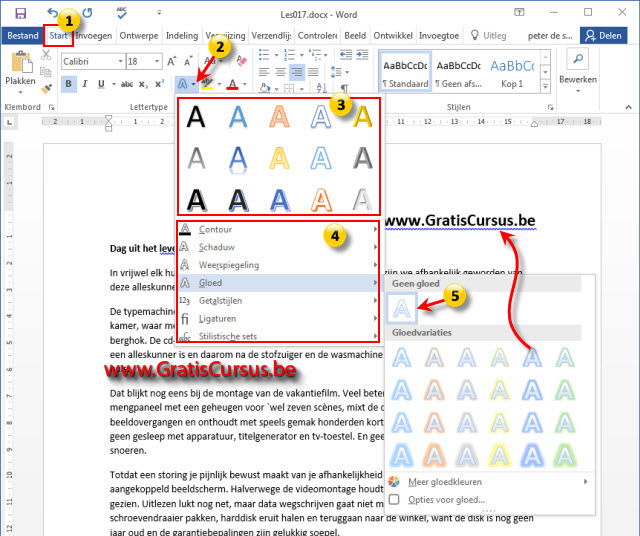Image resolution: width=640 pixels, height=536 pixels.
Task: Tick the Opties voor gloed box
Action: pos(394,499)
